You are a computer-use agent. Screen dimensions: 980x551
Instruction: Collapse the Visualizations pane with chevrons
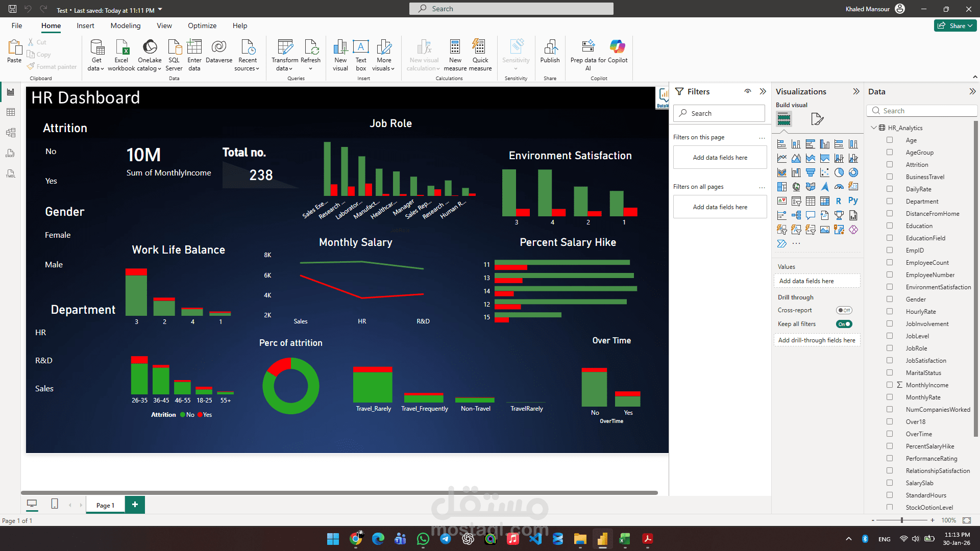click(856, 92)
